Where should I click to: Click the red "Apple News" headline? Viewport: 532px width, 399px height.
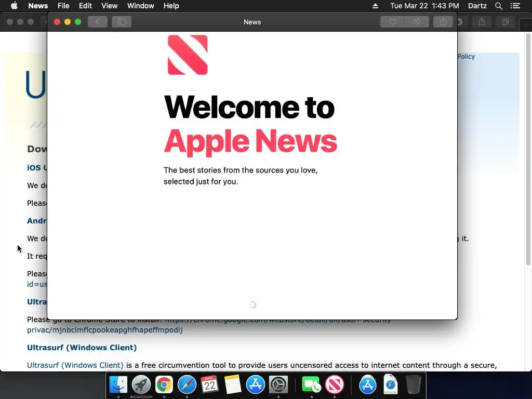[250, 142]
